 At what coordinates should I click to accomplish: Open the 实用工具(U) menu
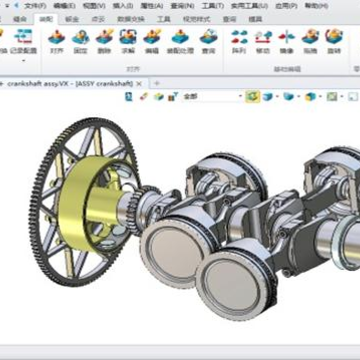click(249, 6)
